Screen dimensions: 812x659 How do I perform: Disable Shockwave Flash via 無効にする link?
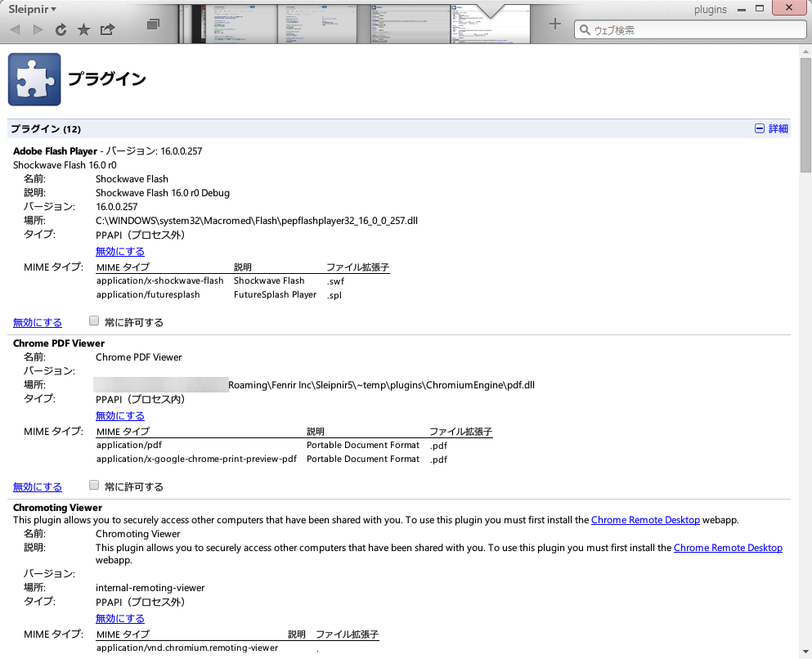120,251
